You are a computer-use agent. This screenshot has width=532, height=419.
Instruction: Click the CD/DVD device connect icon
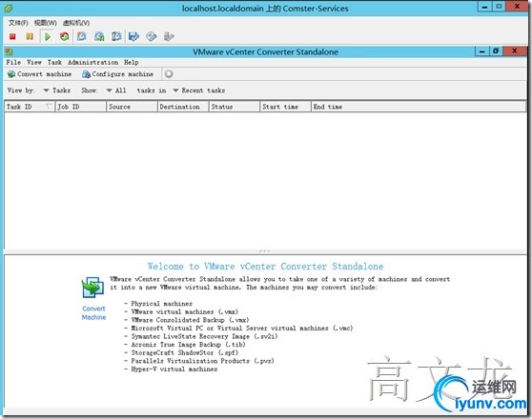152,36
